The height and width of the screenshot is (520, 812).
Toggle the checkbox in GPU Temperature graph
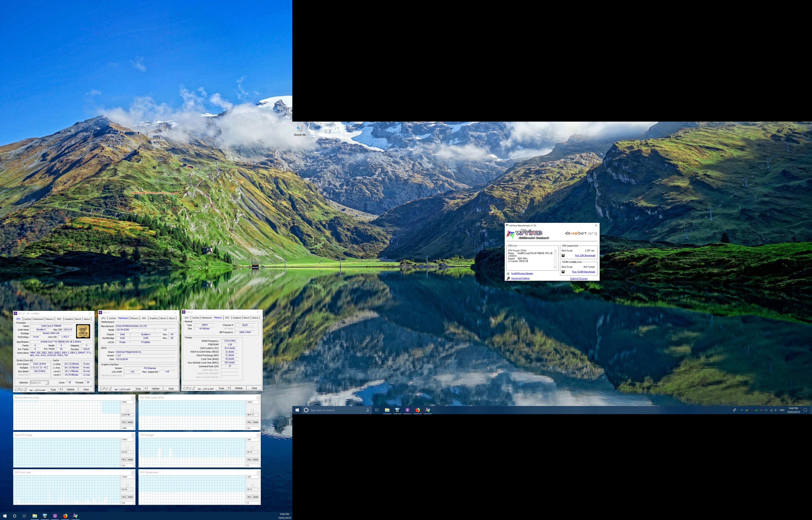click(252, 486)
